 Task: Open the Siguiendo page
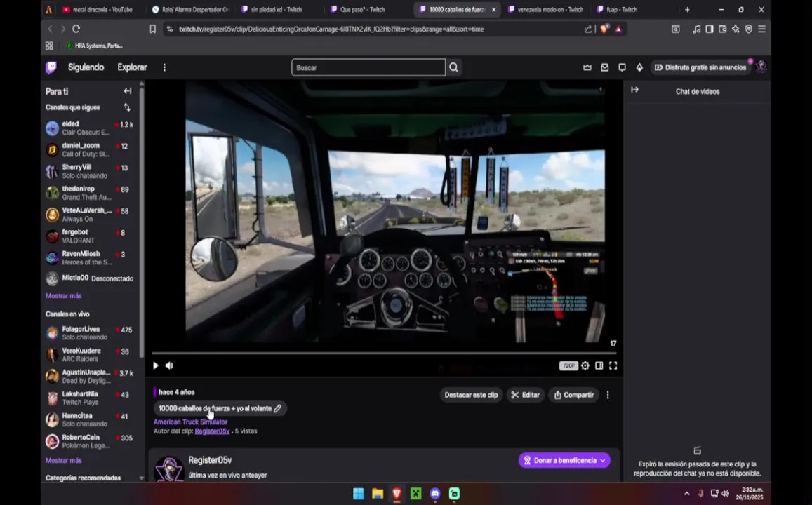(x=86, y=67)
